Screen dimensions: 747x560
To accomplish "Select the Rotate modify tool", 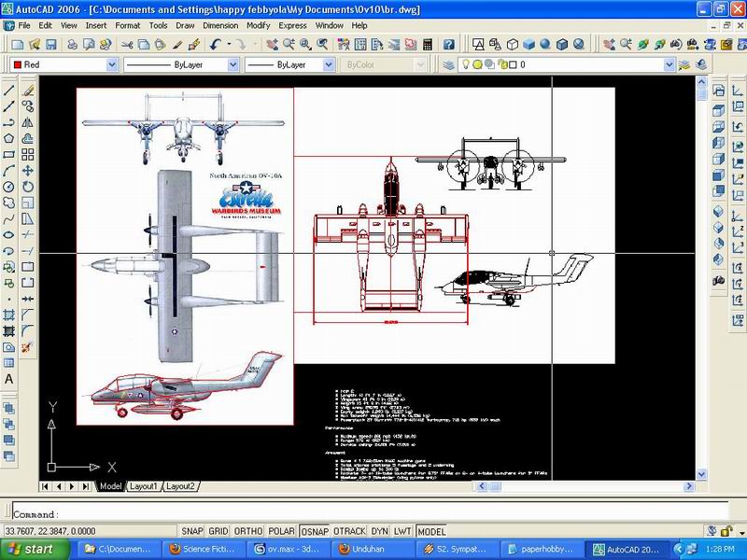I will tap(28, 187).
